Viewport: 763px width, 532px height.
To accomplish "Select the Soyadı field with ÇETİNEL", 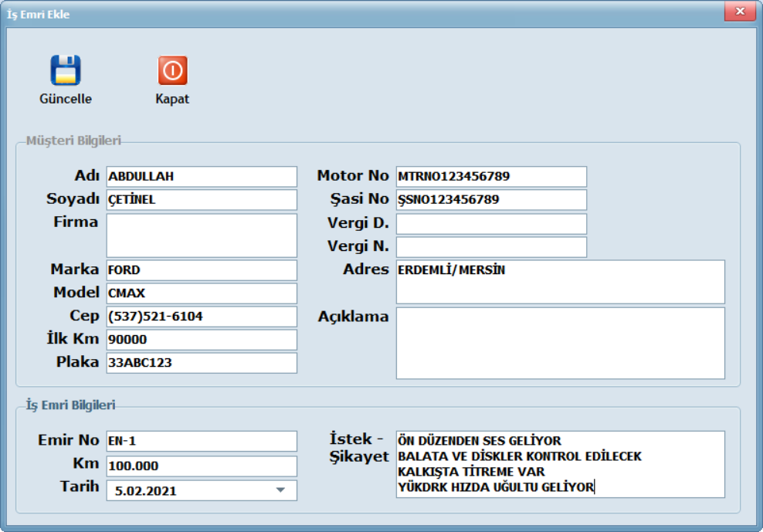I will (x=202, y=200).
